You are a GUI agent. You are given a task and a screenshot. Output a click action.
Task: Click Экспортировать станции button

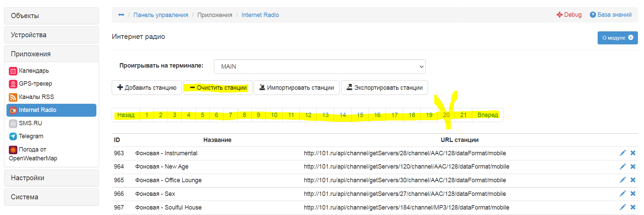point(384,88)
